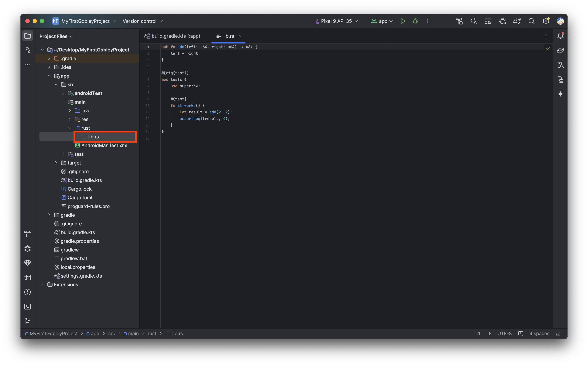Viewport: 588px width, 366px height.
Task: Click the LF line separator indicator
Action: pyautogui.click(x=489, y=334)
